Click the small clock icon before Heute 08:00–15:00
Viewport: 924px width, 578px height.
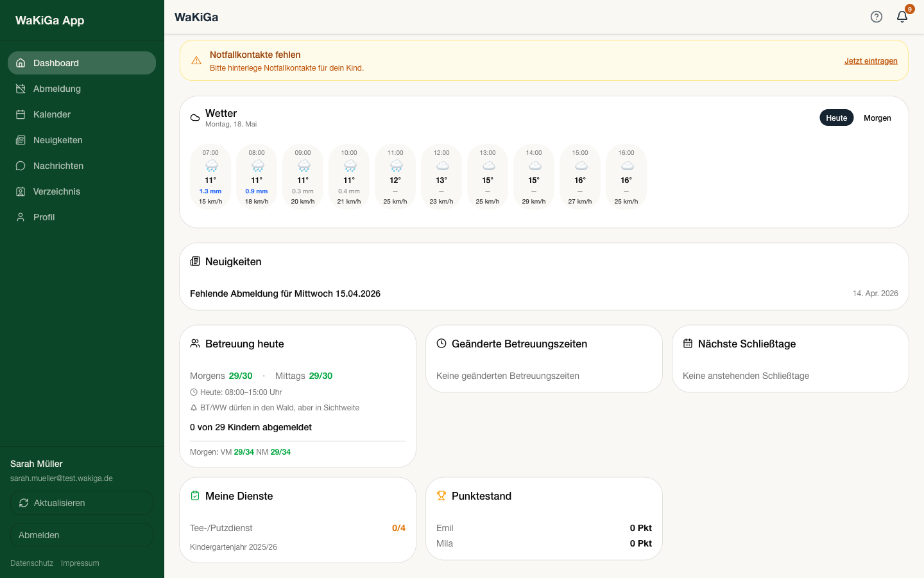pos(194,392)
